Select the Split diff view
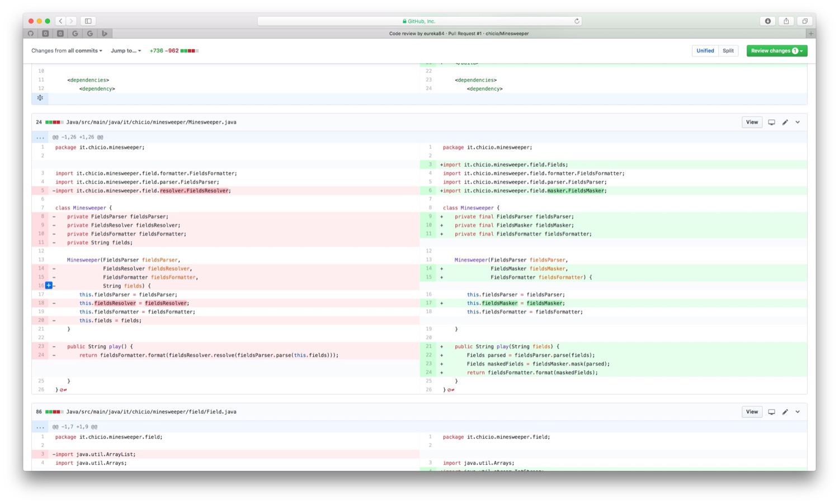Viewport: 839px width, 504px height. point(728,51)
